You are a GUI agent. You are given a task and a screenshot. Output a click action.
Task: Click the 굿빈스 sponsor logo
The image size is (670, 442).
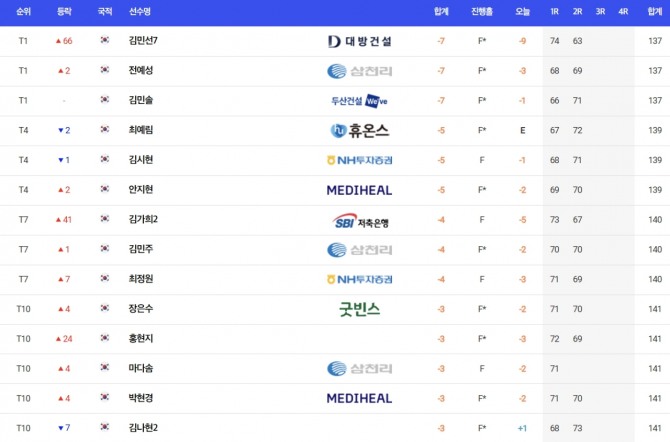[359, 309]
